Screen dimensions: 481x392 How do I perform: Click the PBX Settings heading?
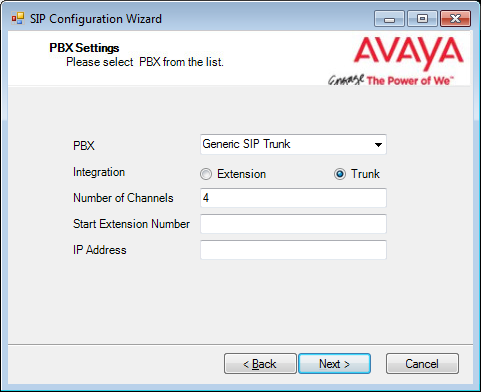(84, 48)
